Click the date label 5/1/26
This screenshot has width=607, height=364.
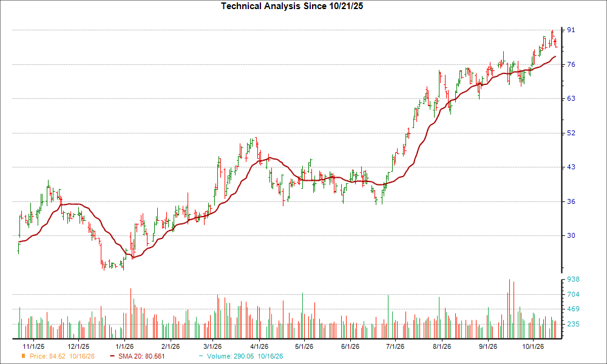tap(304, 346)
